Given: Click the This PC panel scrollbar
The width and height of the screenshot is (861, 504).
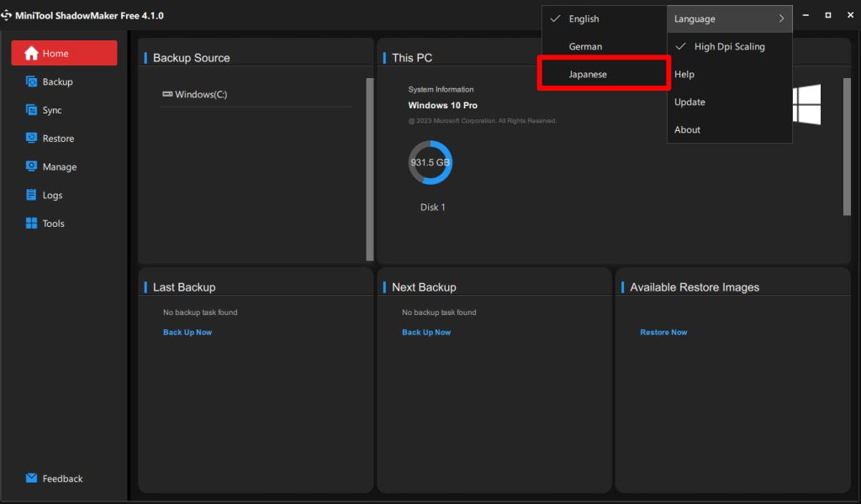Looking at the screenshot, I should [x=847, y=146].
